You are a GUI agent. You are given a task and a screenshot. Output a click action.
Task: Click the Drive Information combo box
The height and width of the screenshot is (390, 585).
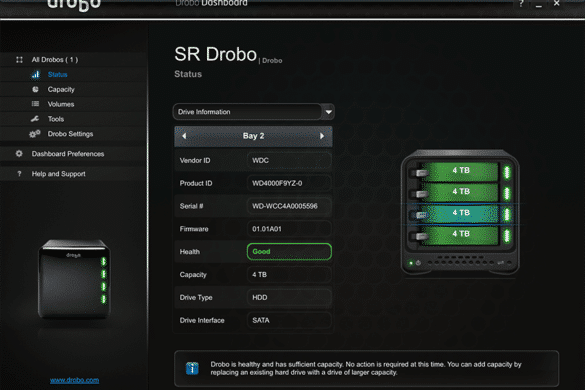(x=253, y=112)
